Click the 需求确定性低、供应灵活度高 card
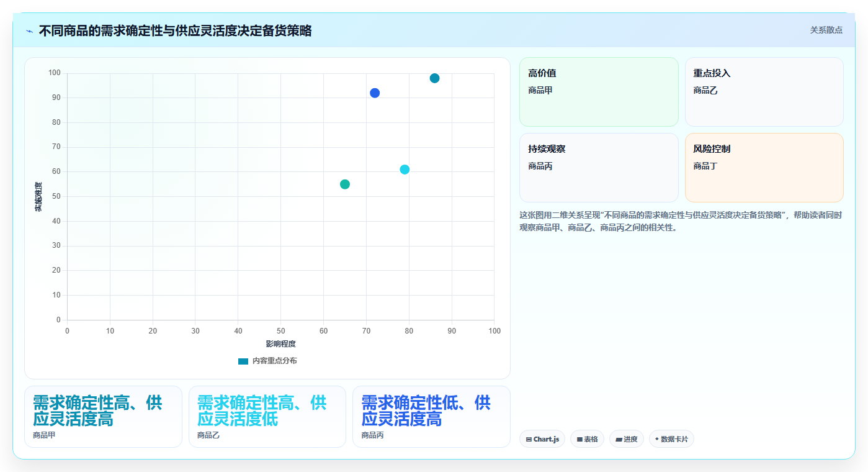The width and height of the screenshot is (868, 472). point(431,417)
